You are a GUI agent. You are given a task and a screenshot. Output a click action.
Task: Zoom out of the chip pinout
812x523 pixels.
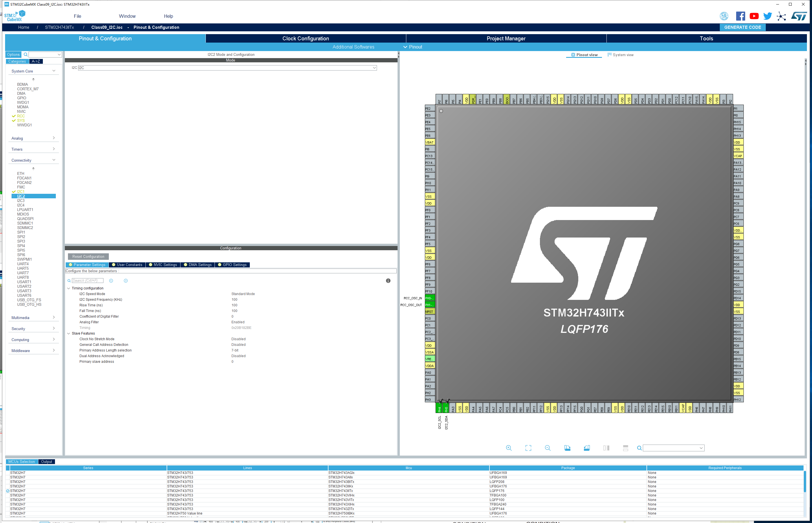(x=548, y=448)
